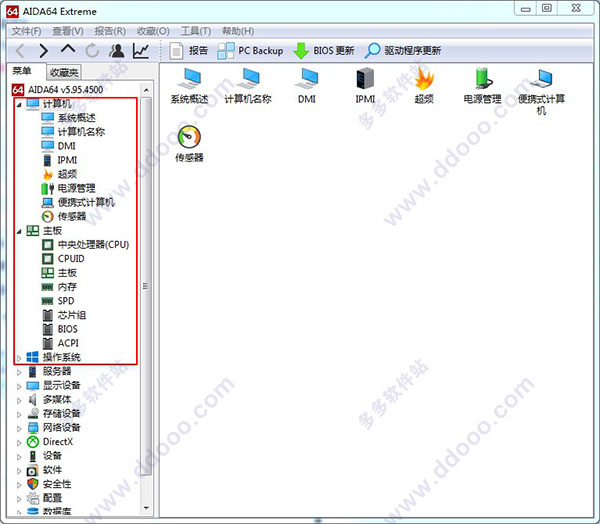Select the 安全性 tree item

[49, 484]
